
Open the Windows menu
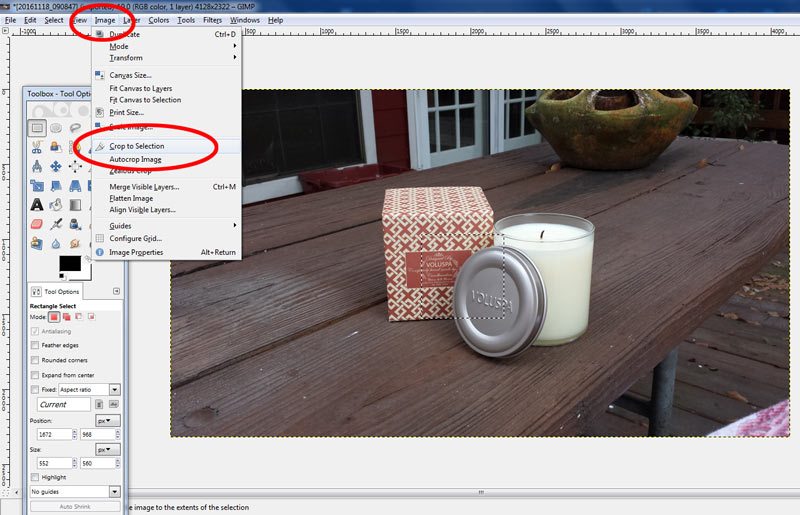(245, 20)
